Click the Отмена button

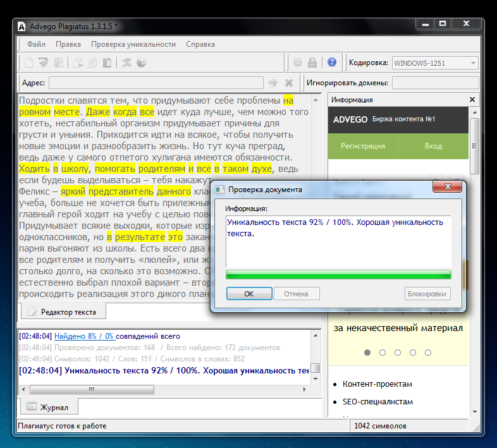tap(297, 294)
